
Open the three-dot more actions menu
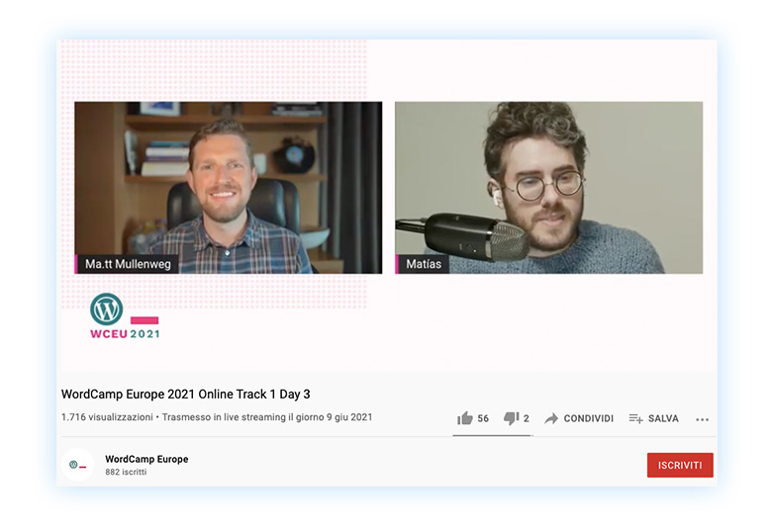pyautogui.click(x=702, y=419)
